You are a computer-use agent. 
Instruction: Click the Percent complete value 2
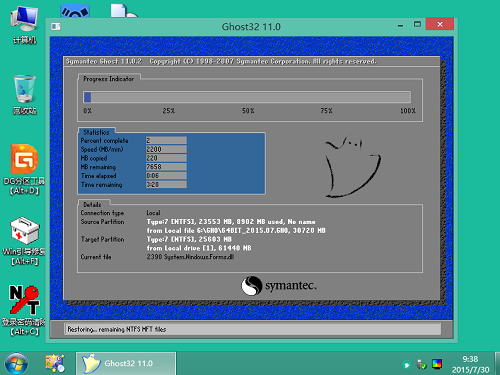[x=166, y=140]
